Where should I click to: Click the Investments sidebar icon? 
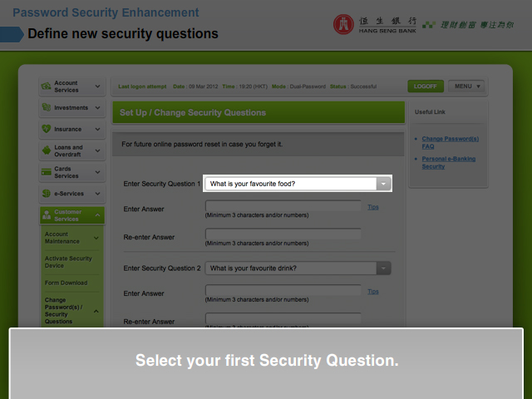coord(46,108)
